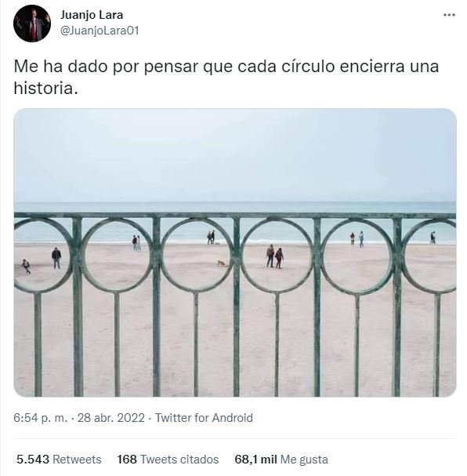View the 68,1 mil Me gusta list
The height and width of the screenshot is (476, 467).
coord(281,460)
